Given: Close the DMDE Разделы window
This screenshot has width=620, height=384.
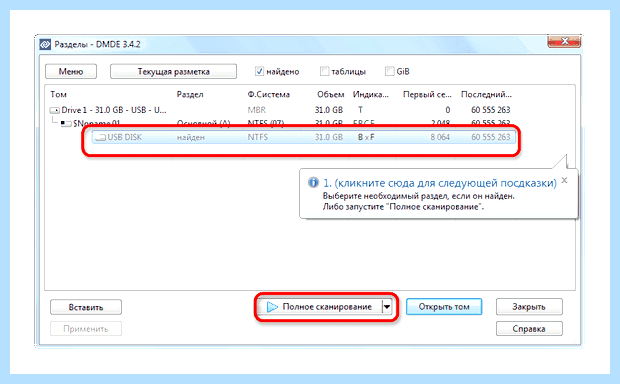Looking at the screenshot, I should [x=564, y=41].
